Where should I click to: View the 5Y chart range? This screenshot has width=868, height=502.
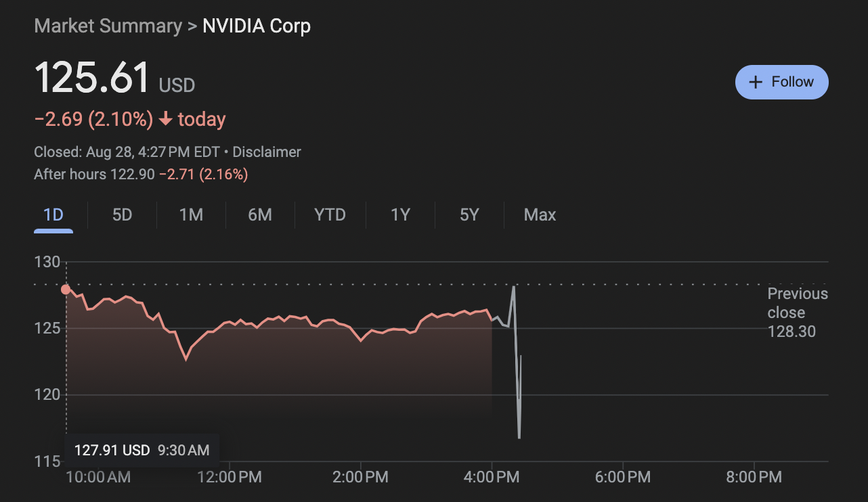[x=469, y=215]
